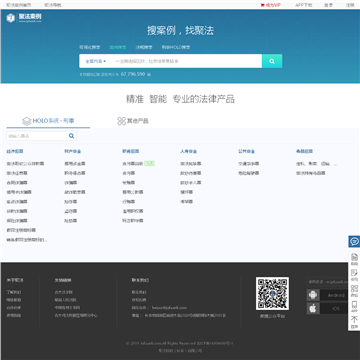
Task: Click the footer WeChat QR code image
Action: [x=272, y=293]
